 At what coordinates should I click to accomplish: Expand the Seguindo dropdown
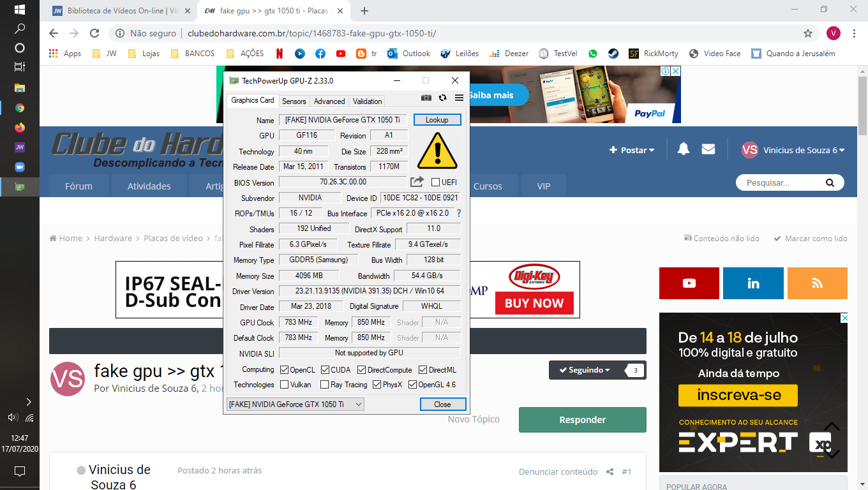(585, 370)
